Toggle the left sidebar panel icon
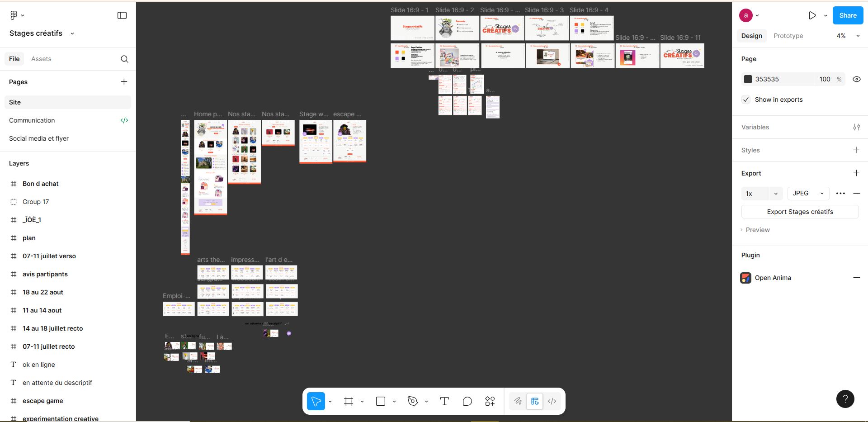The width and height of the screenshot is (868, 422). click(x=122, y=15)
